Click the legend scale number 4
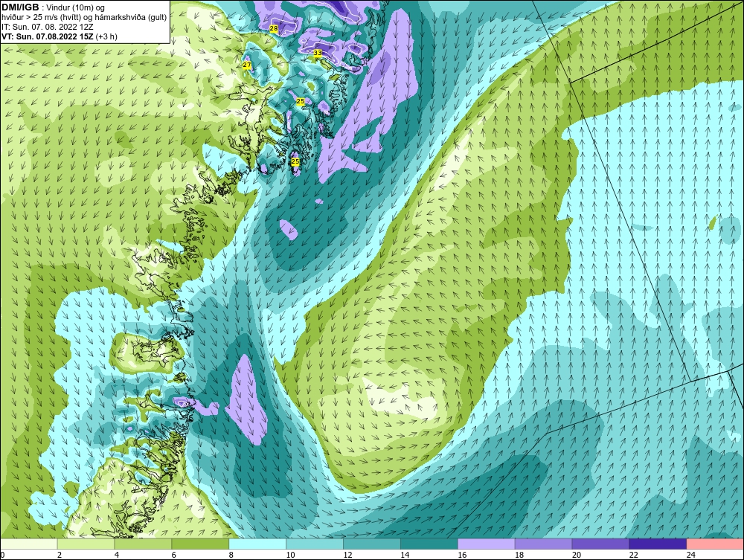 point(117,555)
